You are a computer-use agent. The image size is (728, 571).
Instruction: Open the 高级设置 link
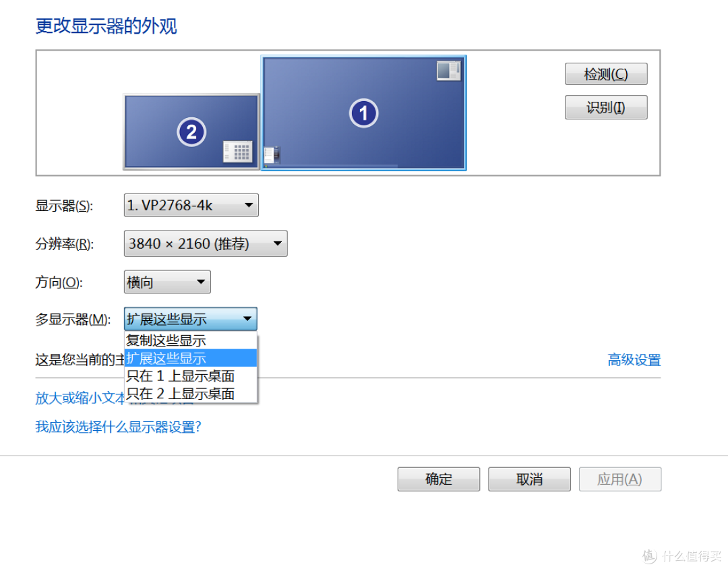click(x=634, y=360)
